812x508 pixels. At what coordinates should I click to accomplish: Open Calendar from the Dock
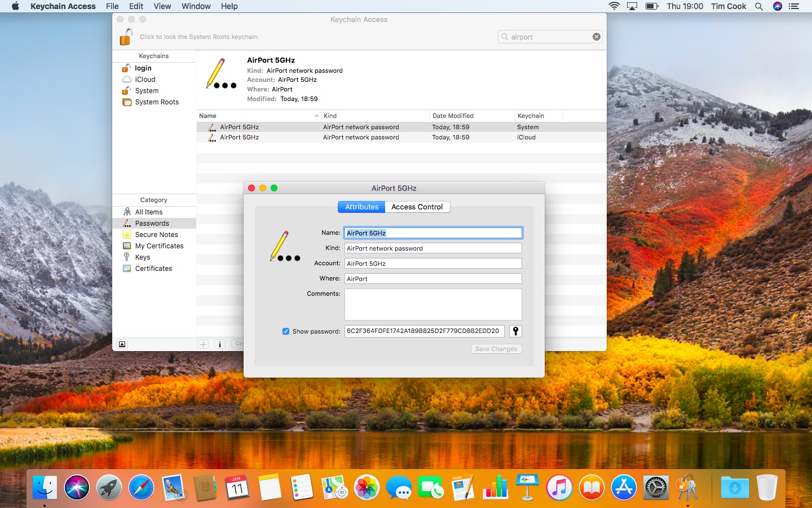[237, 487]
